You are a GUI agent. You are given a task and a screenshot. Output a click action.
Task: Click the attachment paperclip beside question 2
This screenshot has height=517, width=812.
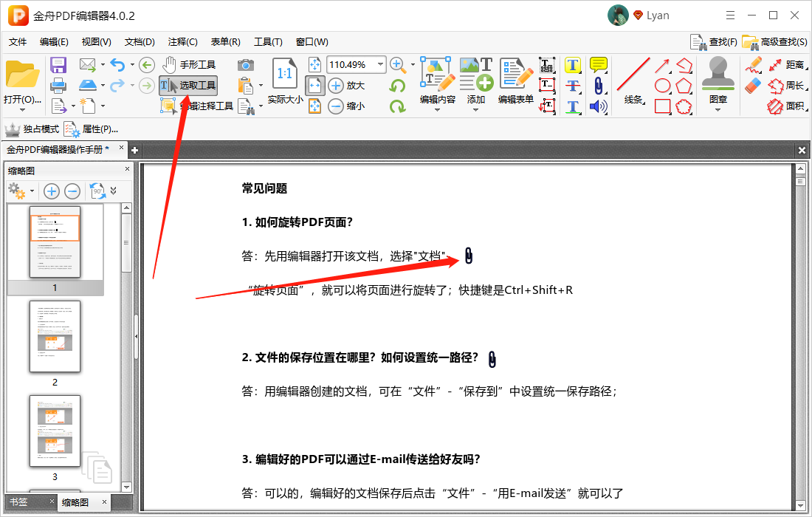click(x=492, y=358)
